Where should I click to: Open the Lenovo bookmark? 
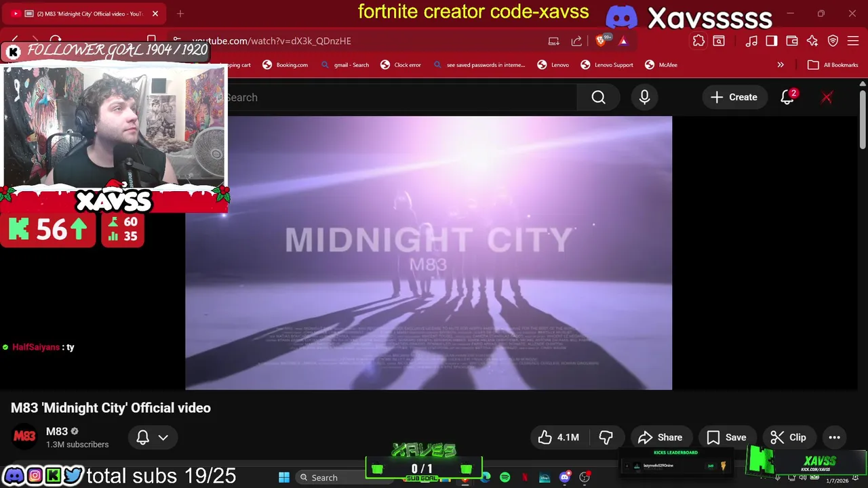(553, 65)
